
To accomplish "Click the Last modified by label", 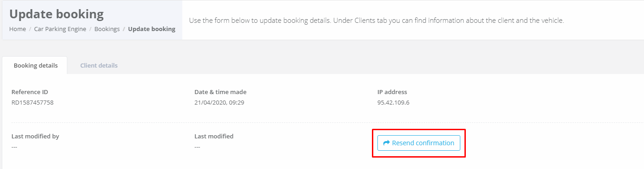I will (35, 136).
